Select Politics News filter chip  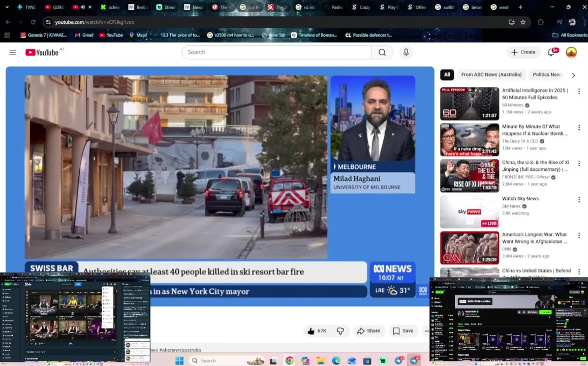(x=547, y=75)
